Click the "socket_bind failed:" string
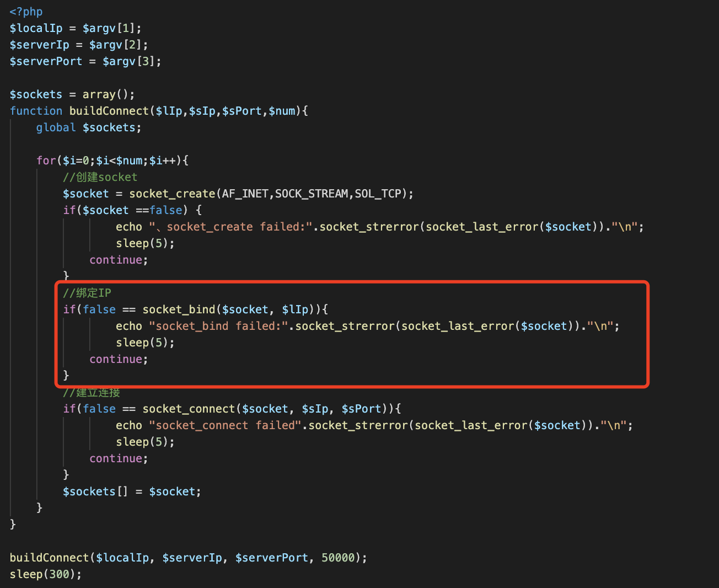This screenshot has width=719, height=588. coord(219,326)
